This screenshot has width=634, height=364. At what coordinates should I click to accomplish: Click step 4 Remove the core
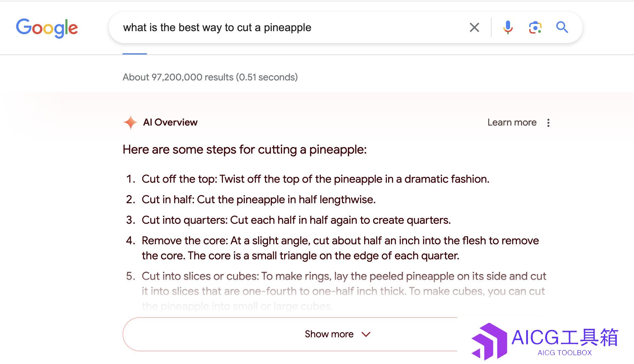340,248
